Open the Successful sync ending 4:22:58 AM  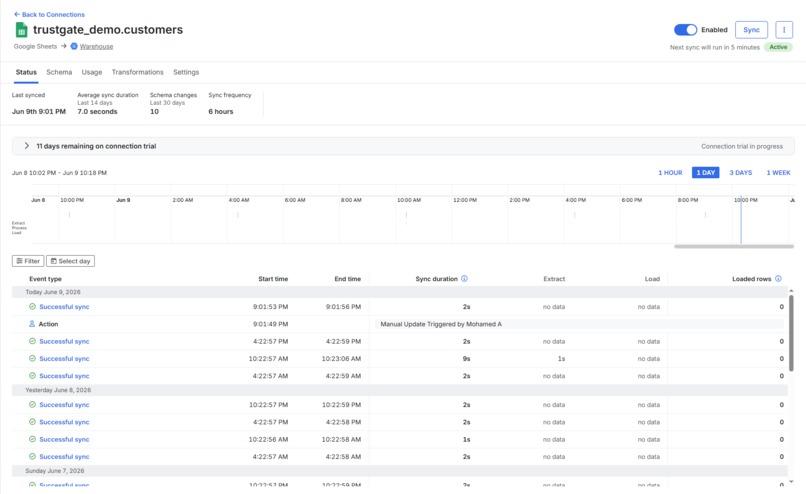(x=64, y=456)
